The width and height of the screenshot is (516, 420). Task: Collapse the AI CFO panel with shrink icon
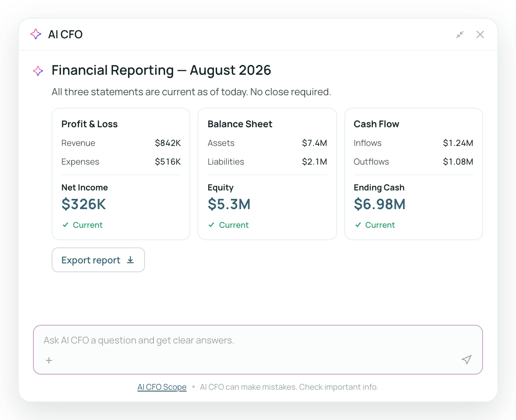[460, 35]
